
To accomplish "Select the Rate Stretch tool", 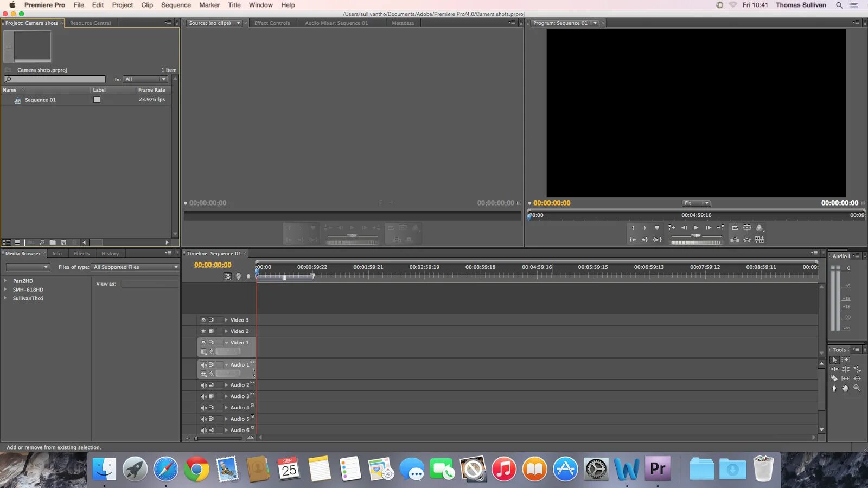I will pos(857,369).
